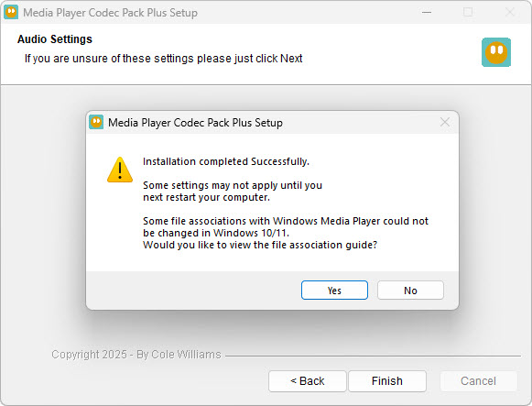
Task: Go back with the < Back button
Action: pyautogui.click(x=308, y=381)
